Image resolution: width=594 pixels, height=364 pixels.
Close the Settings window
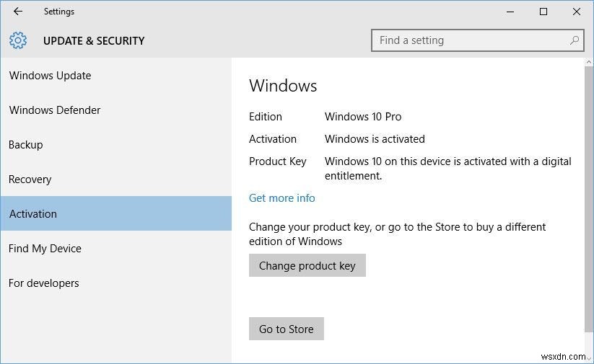coord(577,12)
